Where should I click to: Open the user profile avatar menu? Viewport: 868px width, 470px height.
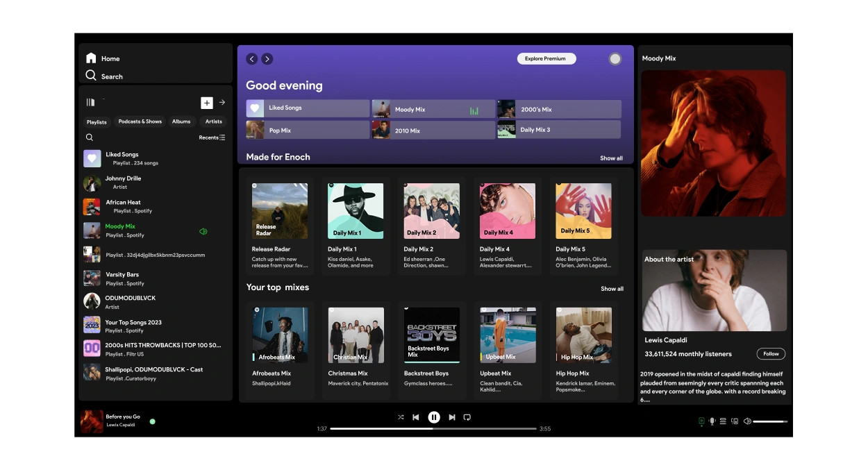click(615, 59)
